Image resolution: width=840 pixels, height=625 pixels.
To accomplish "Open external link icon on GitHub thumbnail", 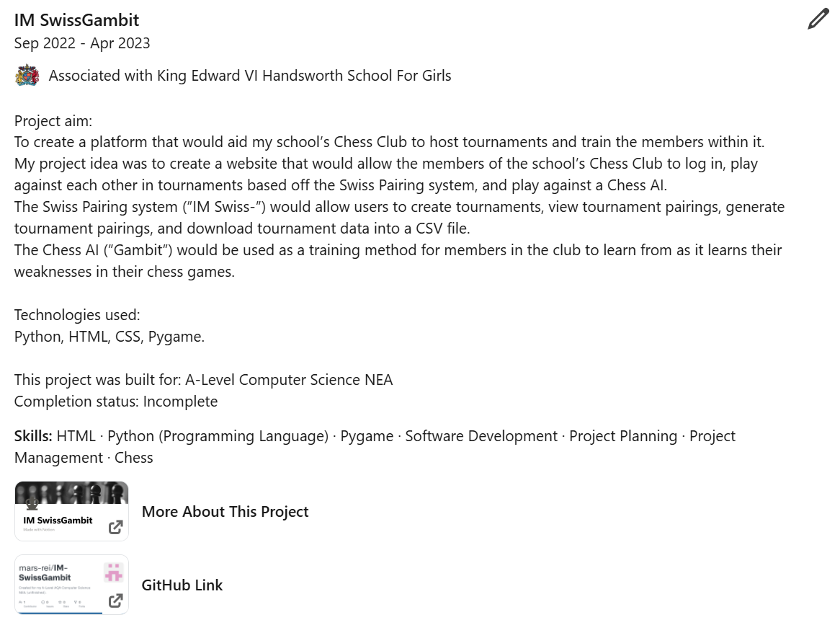I will click(x=116, y=600).
